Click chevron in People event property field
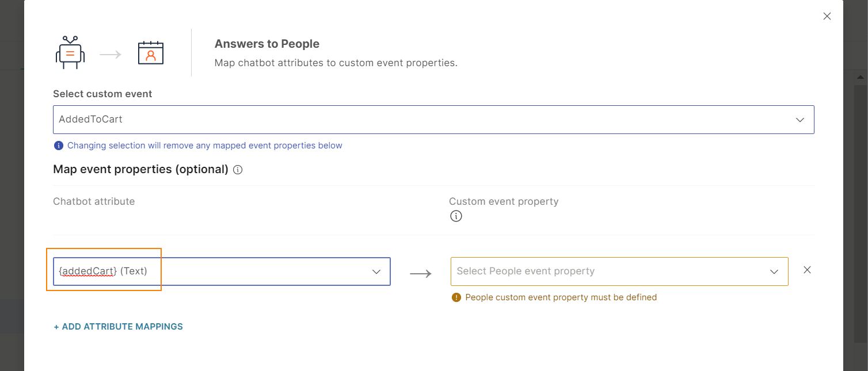Screen dimensions: 868x371 click(x=774, y=271)
